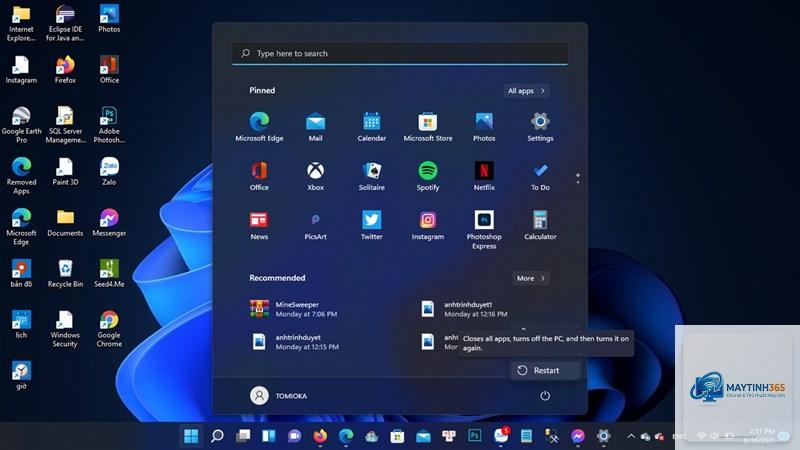Open Messenger from the taskbar
The height and width of the screenshot is (450, 800).
[578, 436]
